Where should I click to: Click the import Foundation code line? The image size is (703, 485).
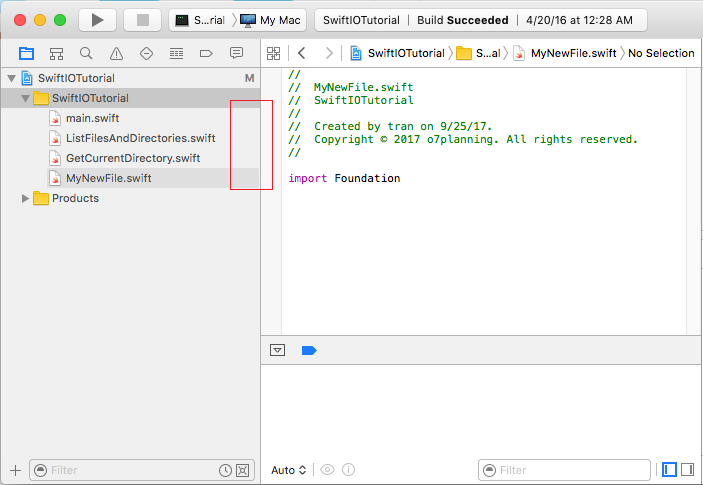344,178
